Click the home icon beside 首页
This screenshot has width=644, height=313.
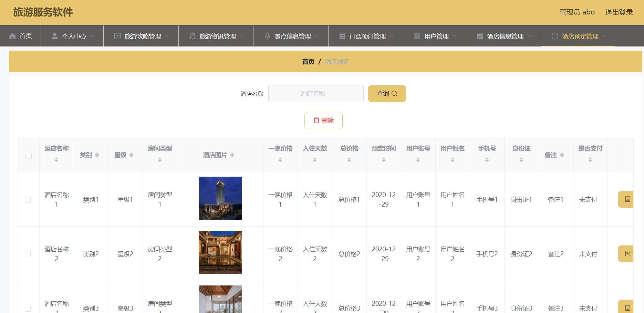pyautogui.click(x=12, y=35)
